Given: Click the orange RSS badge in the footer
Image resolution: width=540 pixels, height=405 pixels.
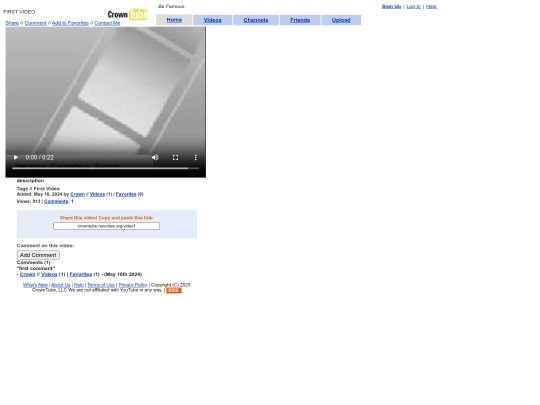Looking at the screenshot, I should (x=174, y=290).
